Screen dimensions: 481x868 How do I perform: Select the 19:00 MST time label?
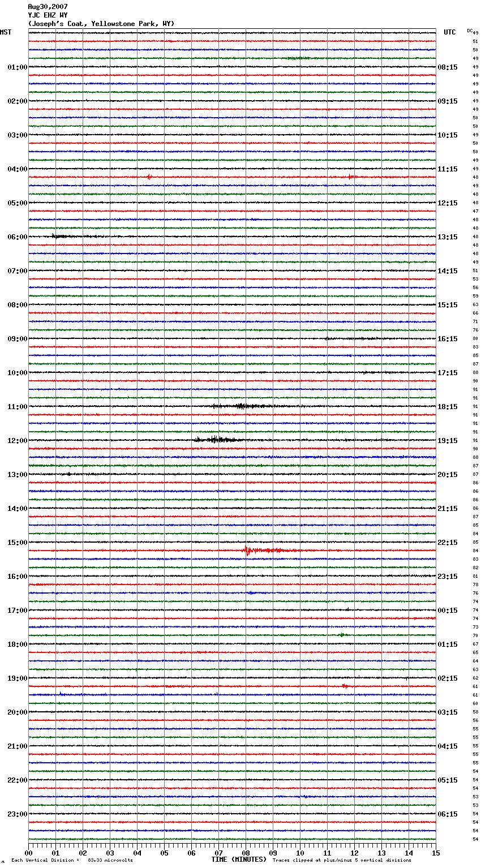point(18,678)
